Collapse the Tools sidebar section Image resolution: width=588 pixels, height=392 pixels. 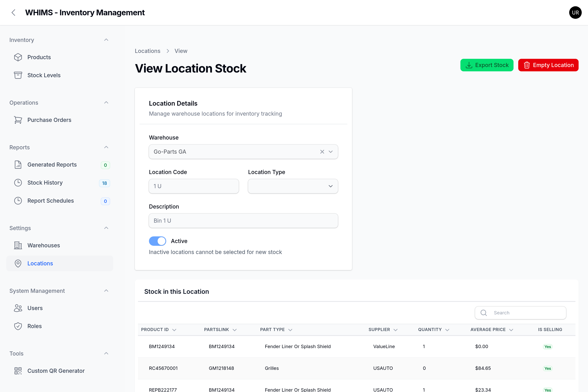pos(106,354)
